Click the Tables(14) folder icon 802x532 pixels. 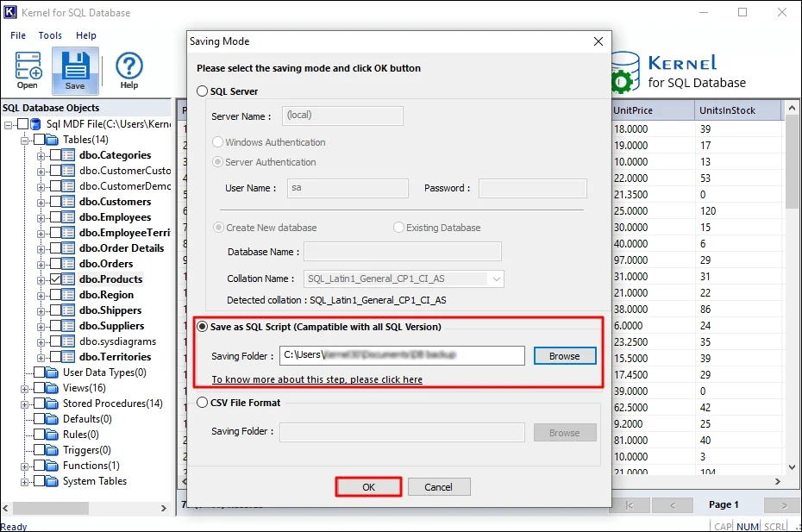click(52, 140)
